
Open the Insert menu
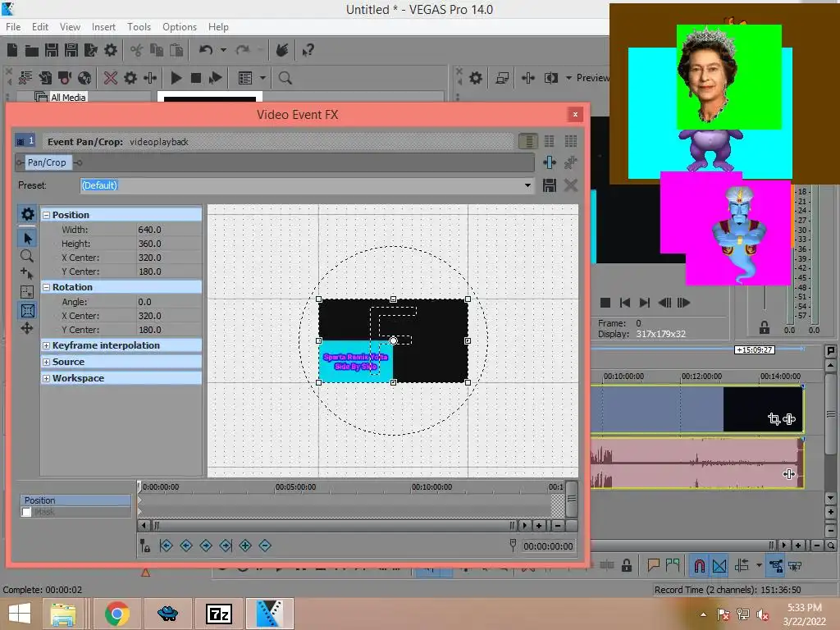(x=103, y=27)
